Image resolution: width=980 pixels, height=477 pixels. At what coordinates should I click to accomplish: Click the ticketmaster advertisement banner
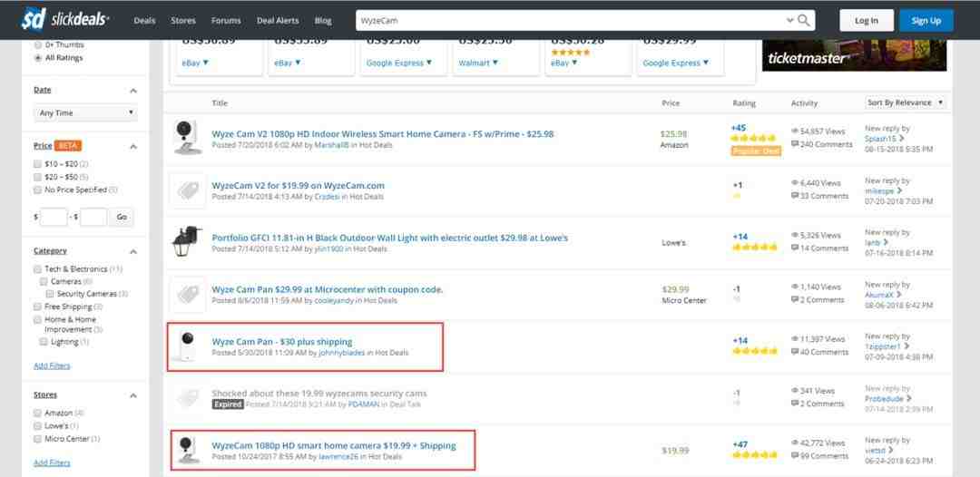click(855, 55)
